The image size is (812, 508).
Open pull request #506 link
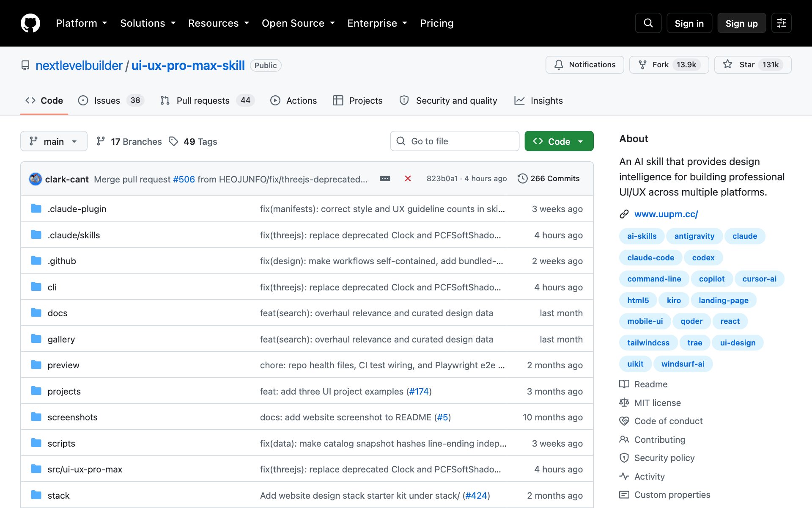pos(184,179)
